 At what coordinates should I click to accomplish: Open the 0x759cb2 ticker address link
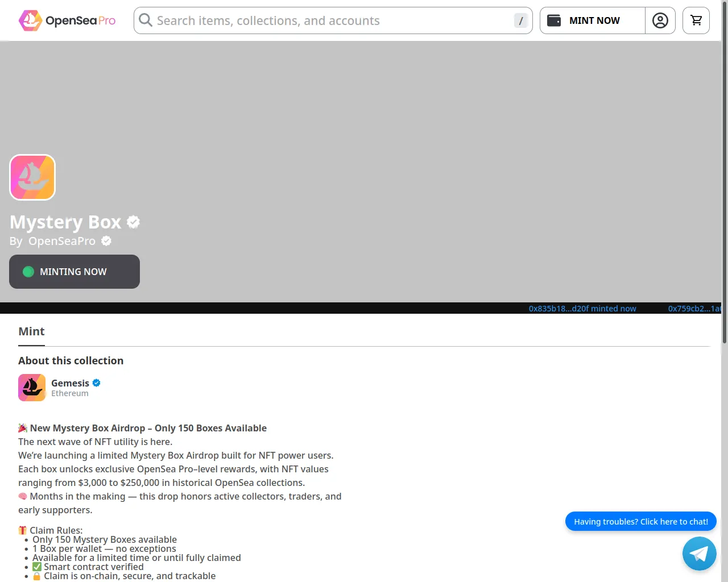[694, 309]
